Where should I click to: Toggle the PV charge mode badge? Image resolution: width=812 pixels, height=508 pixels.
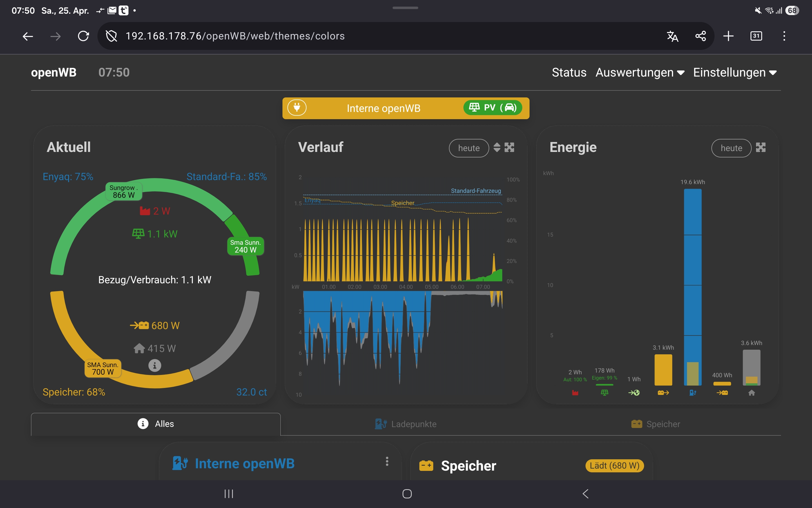(x=492, y=108)
